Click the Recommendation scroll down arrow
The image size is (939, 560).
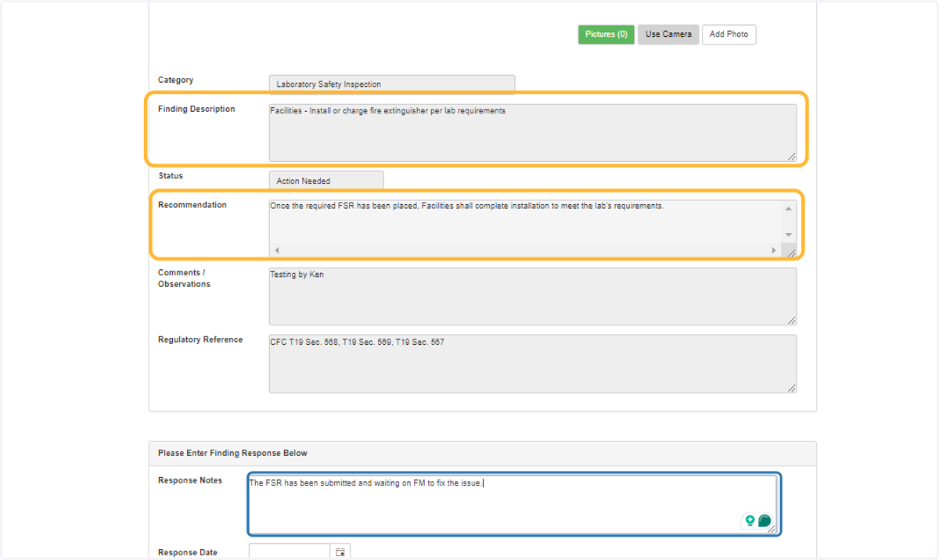tap(789, 235)
